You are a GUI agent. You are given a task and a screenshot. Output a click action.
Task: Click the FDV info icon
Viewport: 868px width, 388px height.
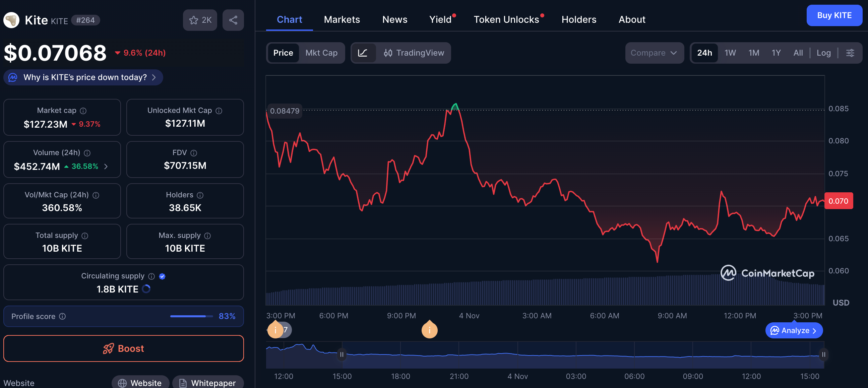(x=193, y=153)
